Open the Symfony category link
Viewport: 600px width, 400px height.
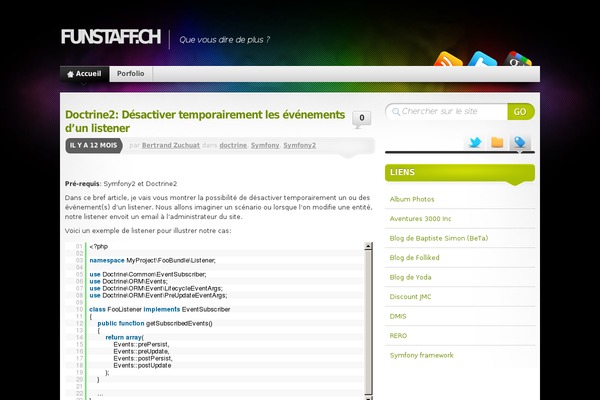click(265, 145)
